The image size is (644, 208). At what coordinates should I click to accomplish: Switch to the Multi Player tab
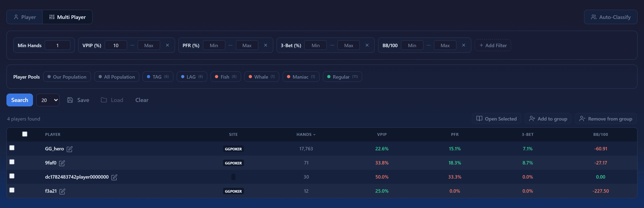(67, 17)
